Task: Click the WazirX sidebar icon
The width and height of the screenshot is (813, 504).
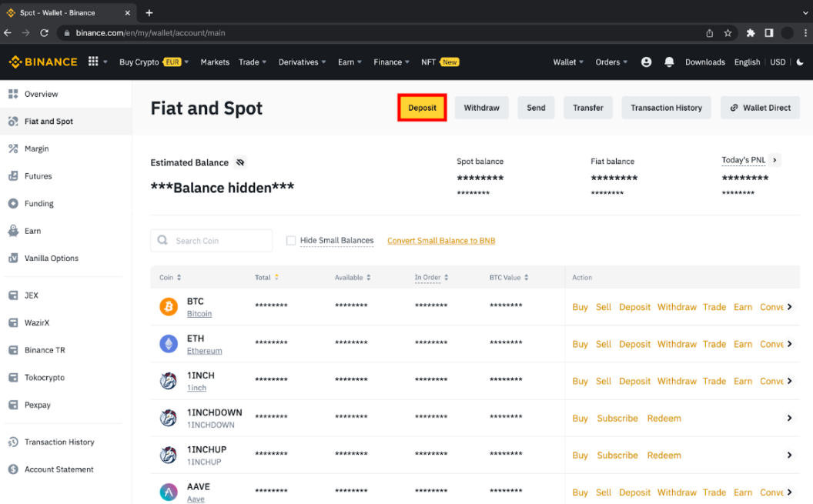Action: click(14, 322)
